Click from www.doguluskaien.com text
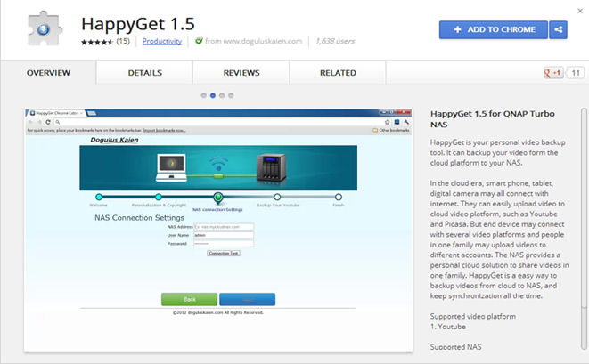The height and width of the screenshot is (364, 589). 254,41
